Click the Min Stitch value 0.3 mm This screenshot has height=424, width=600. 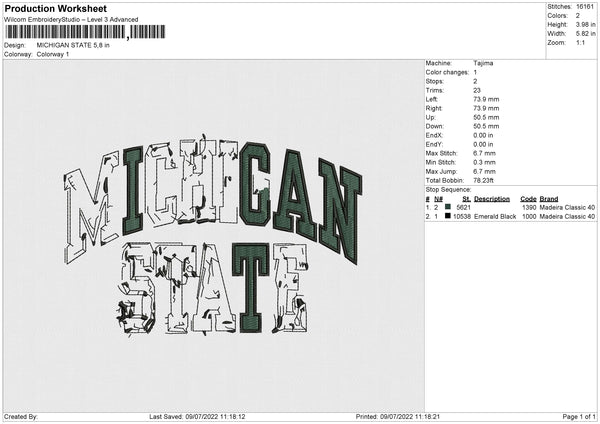click(x=484, y=162)
